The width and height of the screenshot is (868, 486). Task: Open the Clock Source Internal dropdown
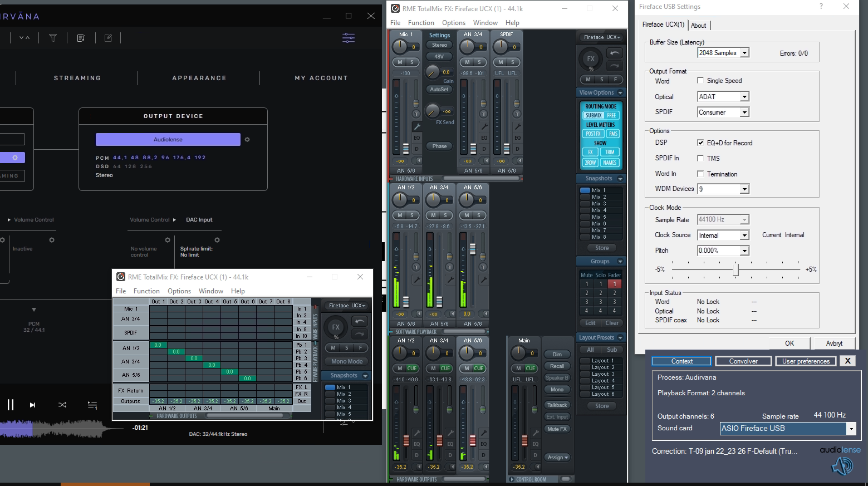coord(723,235)
